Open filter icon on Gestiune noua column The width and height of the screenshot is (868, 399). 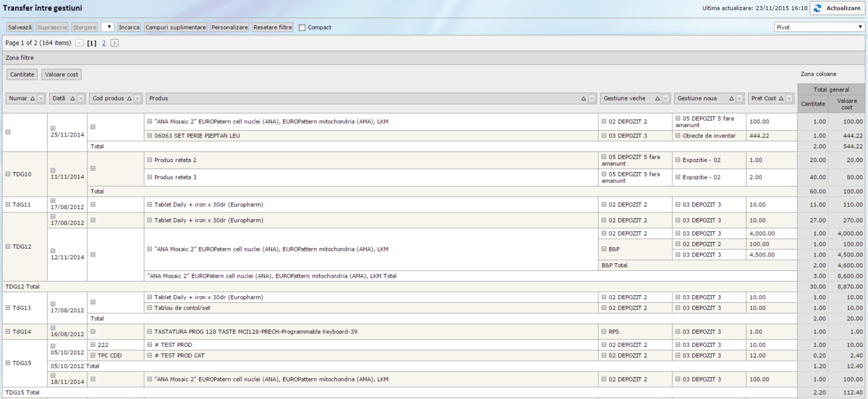739,98
